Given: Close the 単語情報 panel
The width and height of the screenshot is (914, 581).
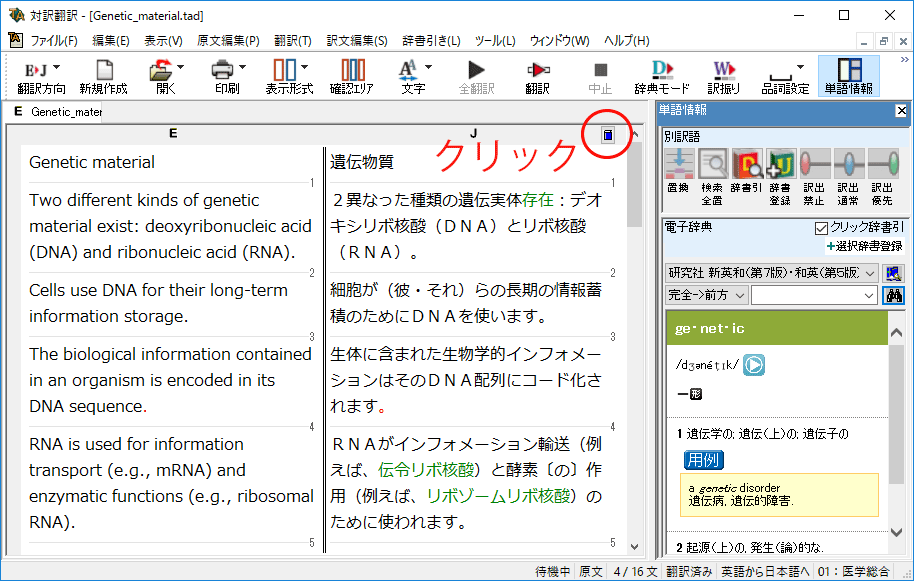Looking at the screenshot, I should [x=901, y=111].
